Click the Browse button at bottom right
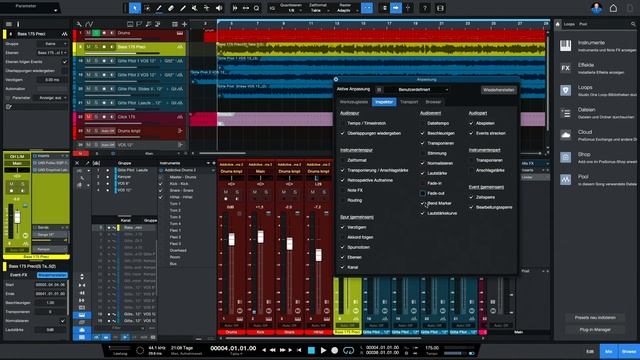The height and width of the screenshot is (360, 640). 629,351
